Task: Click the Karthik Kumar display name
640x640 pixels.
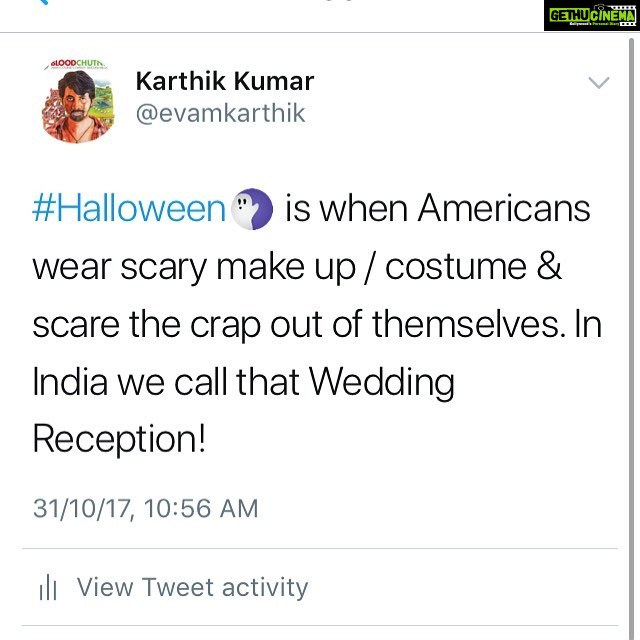Action: click(225, 81)
